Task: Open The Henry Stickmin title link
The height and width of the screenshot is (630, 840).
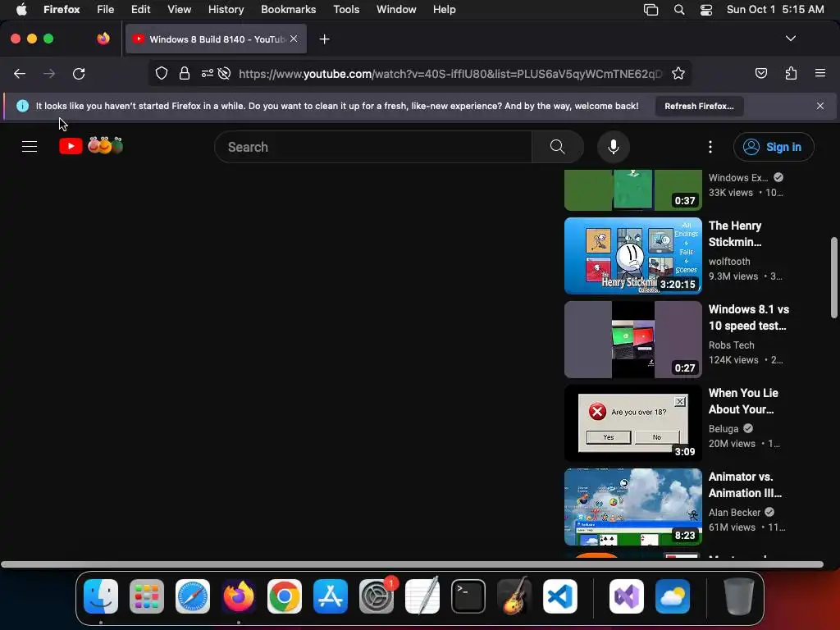Action: point(735,234)
